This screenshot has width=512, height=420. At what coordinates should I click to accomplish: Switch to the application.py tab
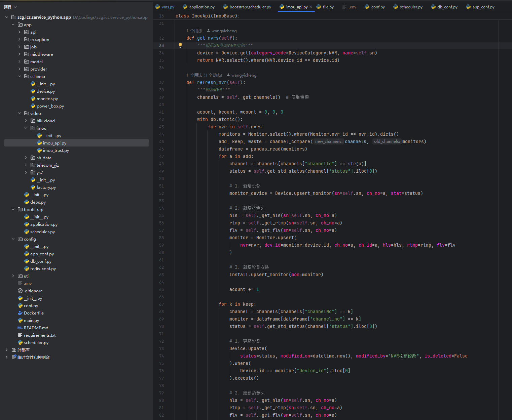coord(198,7)
